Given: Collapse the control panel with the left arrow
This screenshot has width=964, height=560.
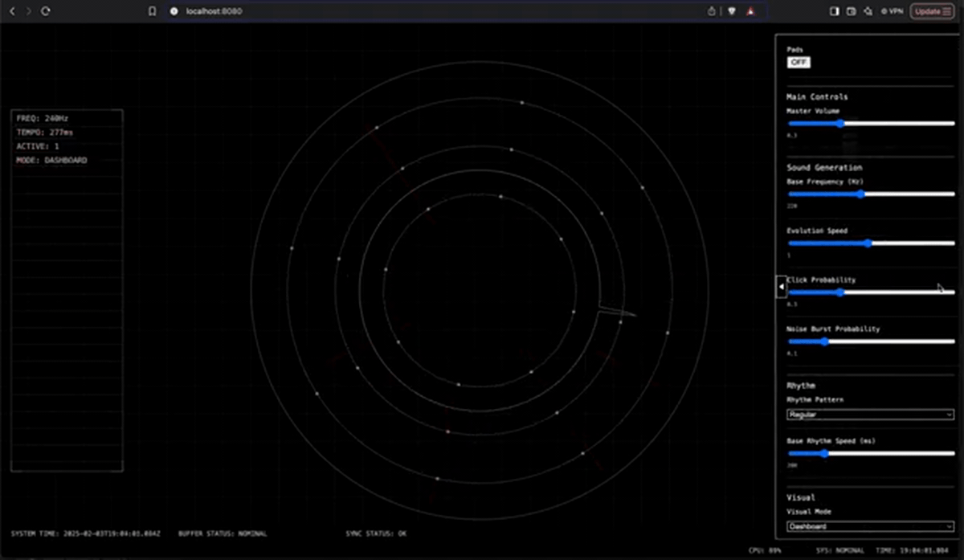Looking at the screenshot, I should [x=782, y=287].
